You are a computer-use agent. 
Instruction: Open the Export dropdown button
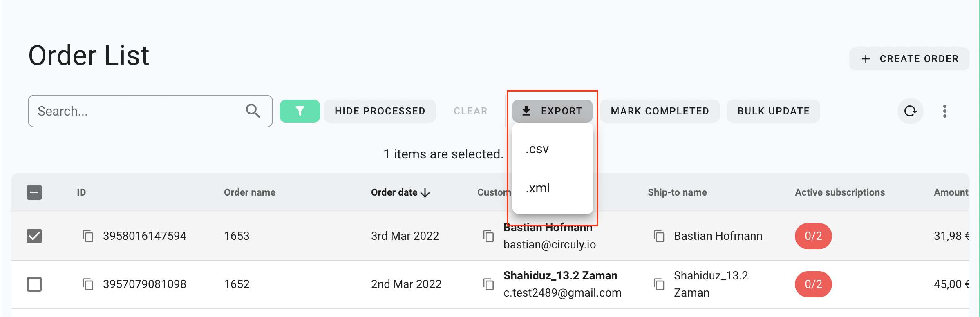[x=552, y=111]
